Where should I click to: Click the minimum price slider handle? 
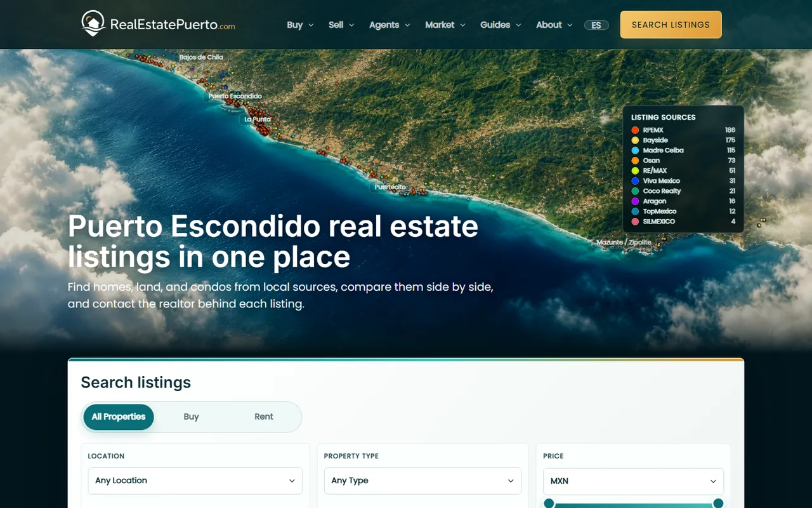coord(549,503)
